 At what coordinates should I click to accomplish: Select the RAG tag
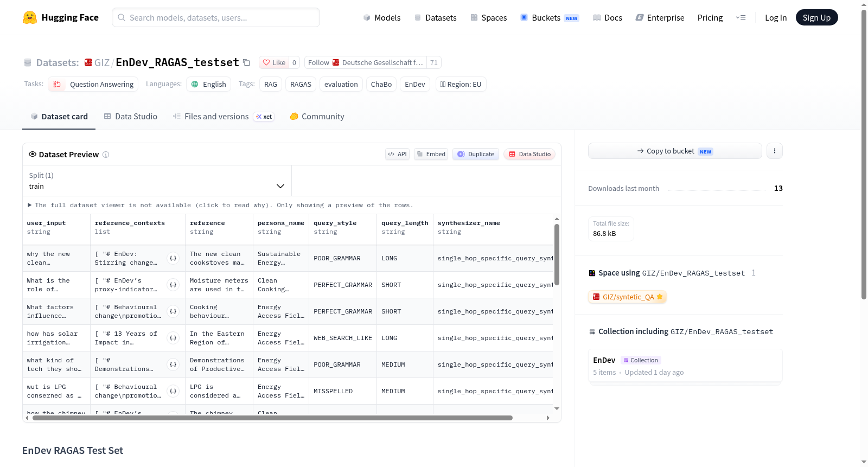point(271,84)
